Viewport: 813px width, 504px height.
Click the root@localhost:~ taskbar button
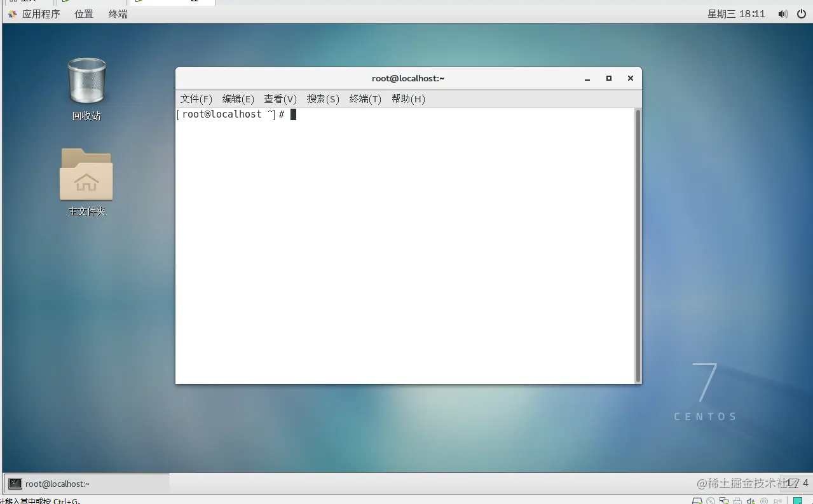point(86,484)
